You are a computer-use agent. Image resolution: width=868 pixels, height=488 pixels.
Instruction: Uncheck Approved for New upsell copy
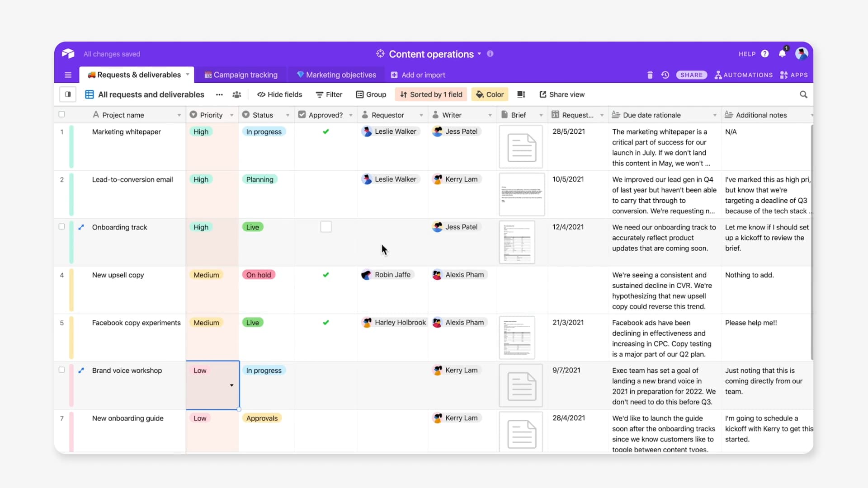click(x=326, y=275)
